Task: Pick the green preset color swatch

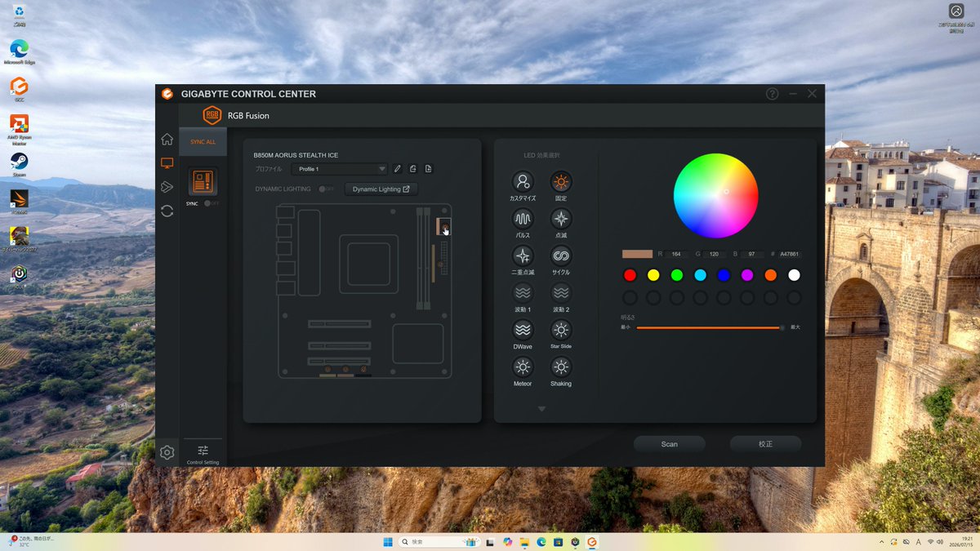Action: 677,275
